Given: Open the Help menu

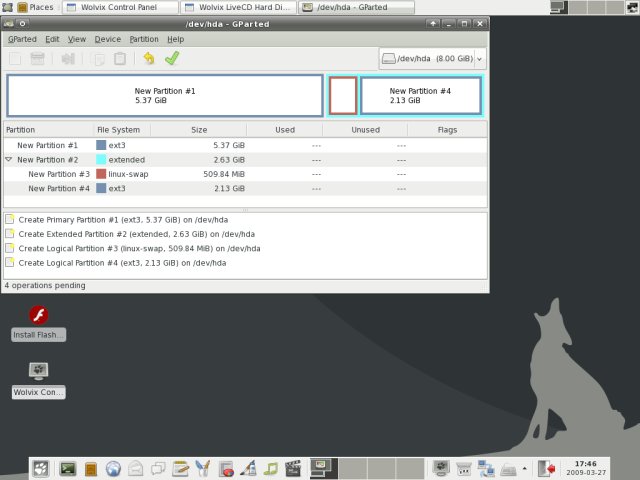Looking at the screenshot, I should pyautogui.click(x=176, y=39).
